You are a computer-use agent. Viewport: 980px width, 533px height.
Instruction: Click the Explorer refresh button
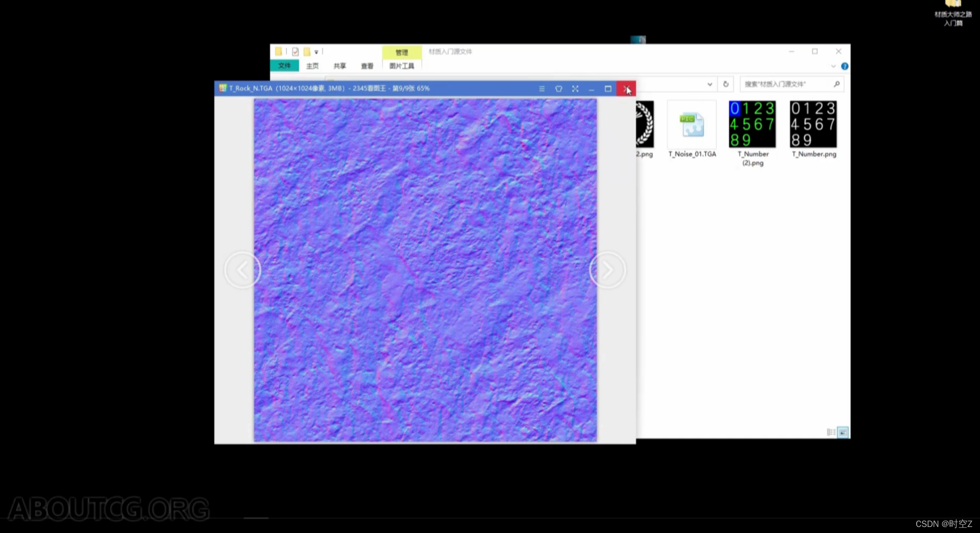point(726,84)
